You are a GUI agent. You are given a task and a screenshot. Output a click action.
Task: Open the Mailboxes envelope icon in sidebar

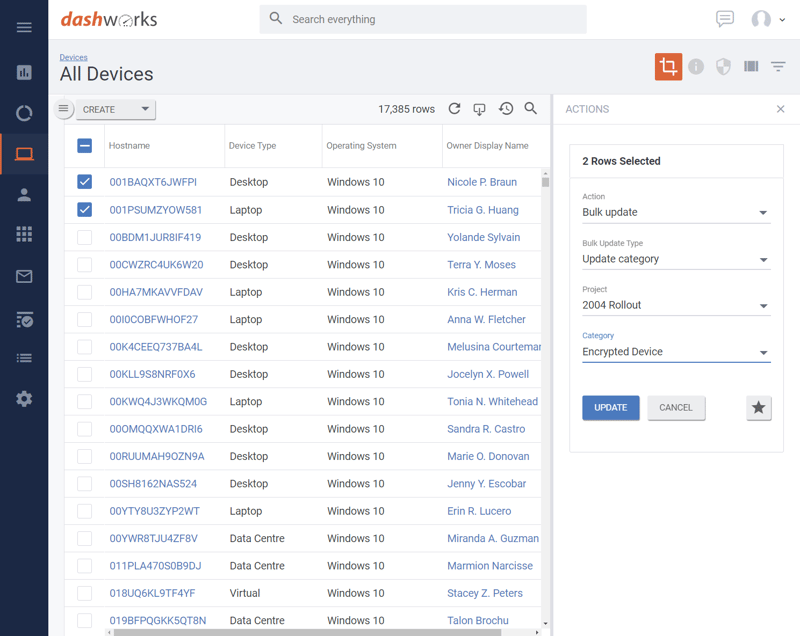coord(24,276)
